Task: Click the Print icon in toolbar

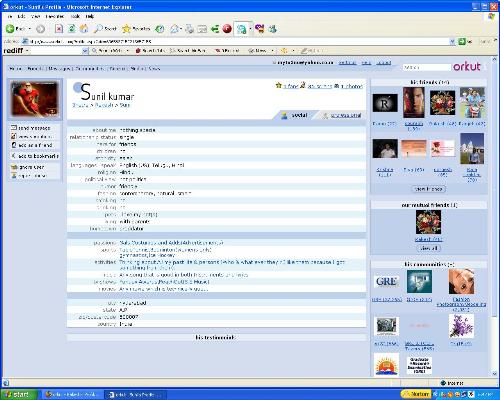Action: pyautogui.click(x=190, y=29)
